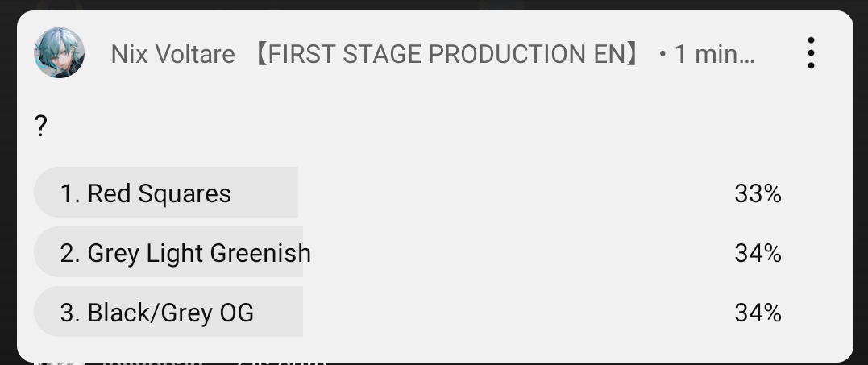Click empty space in the Red Squares row

516,193
